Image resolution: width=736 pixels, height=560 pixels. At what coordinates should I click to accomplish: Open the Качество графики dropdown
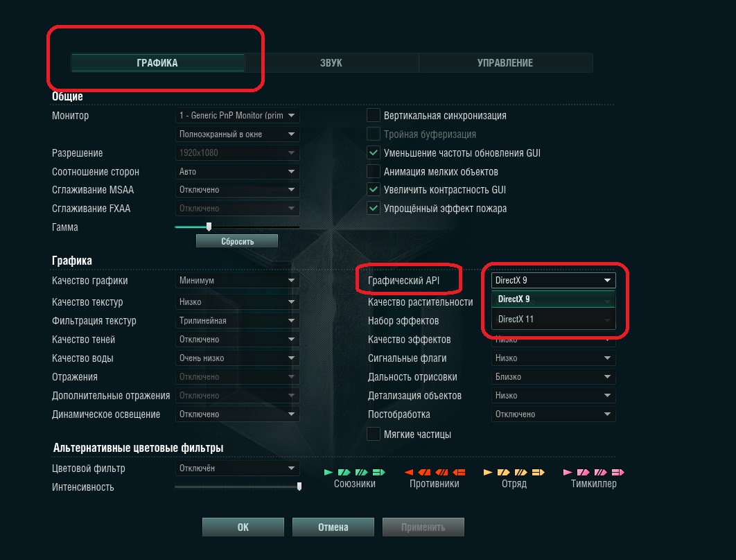237,280
